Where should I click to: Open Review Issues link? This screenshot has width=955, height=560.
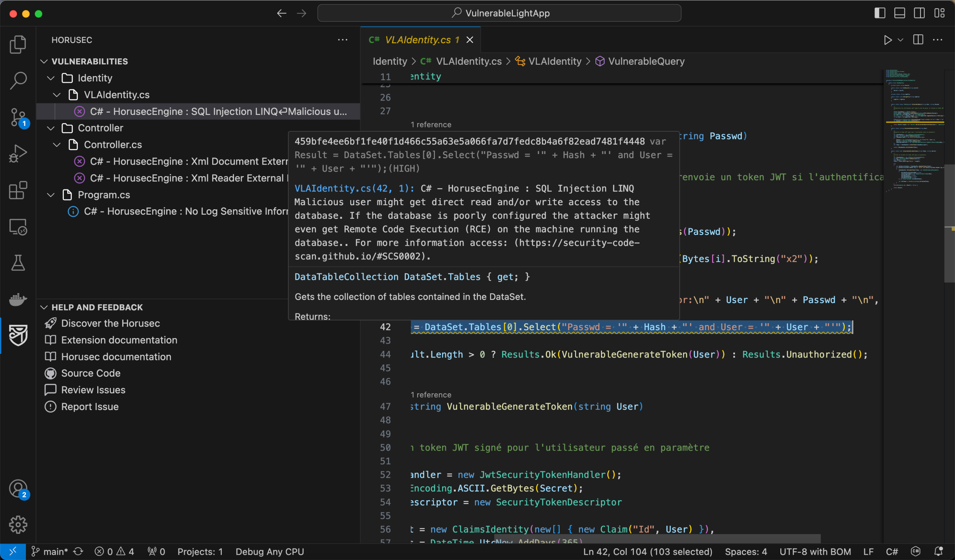(93, 390)
